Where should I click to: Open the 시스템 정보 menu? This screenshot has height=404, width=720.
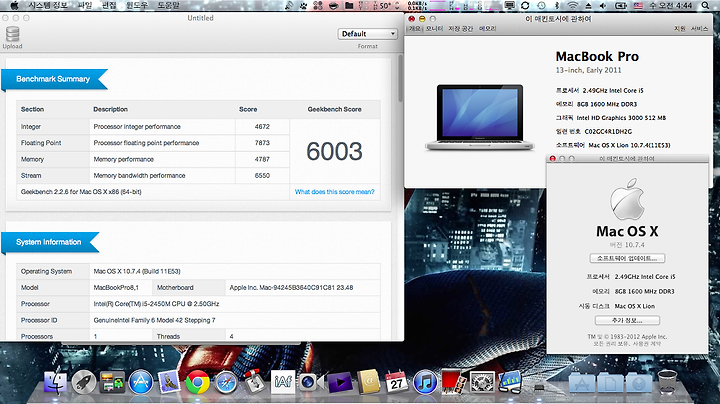pos(48,6)
